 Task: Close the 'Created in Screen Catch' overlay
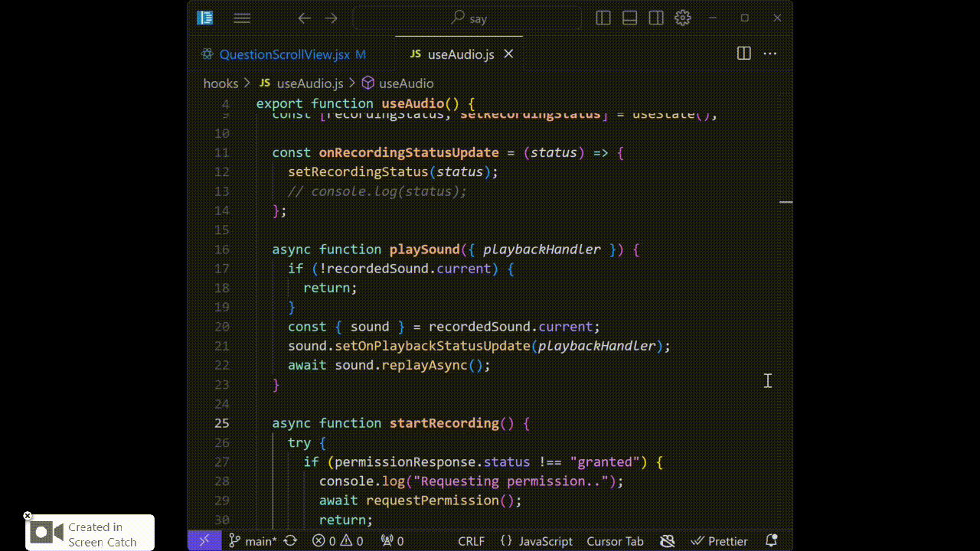point(28,516)
